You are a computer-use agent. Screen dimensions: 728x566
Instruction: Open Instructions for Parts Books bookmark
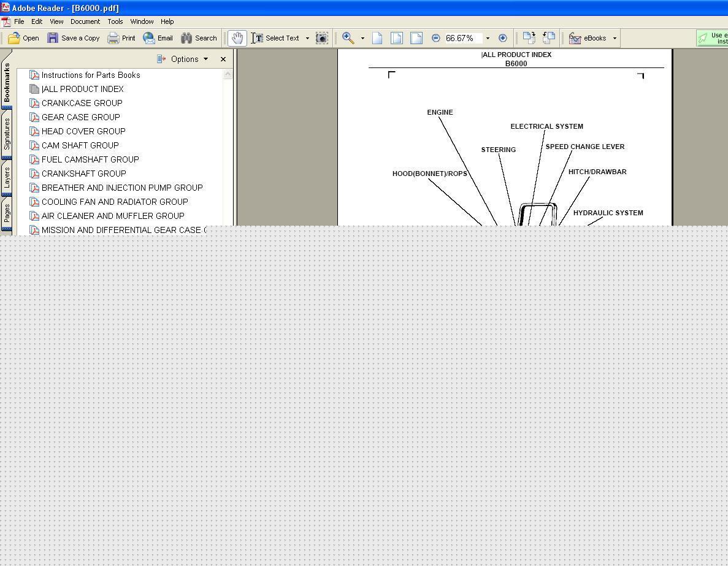91,75
